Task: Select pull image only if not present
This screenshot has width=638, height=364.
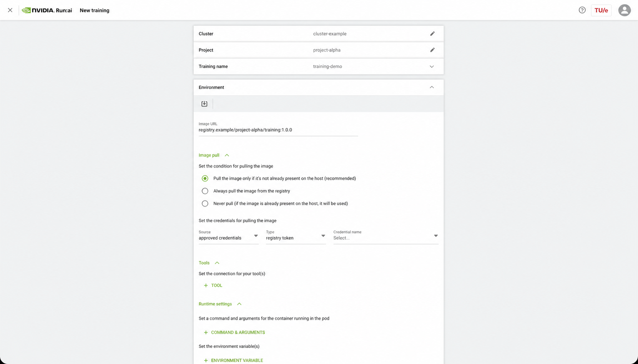Action: [205, 178]
